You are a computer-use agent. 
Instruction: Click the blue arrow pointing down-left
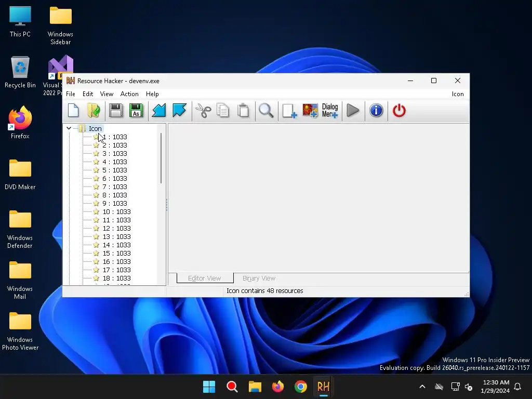[159, 111]
